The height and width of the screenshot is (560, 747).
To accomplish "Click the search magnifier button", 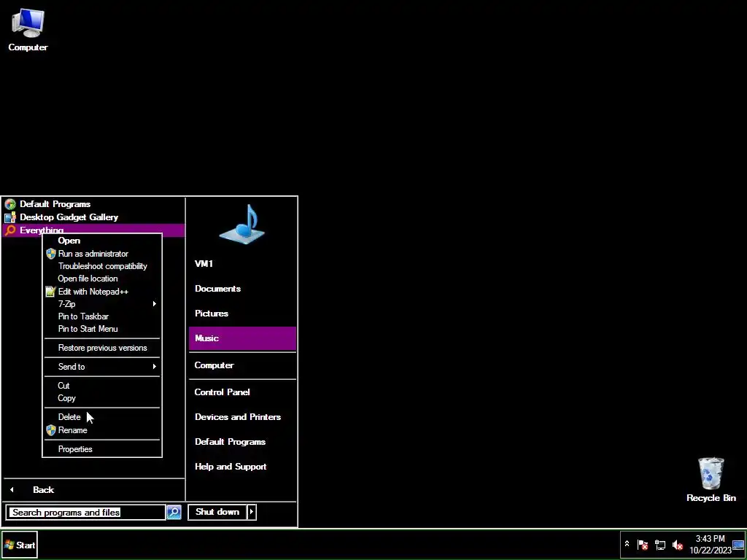I will tap(174, 512).
